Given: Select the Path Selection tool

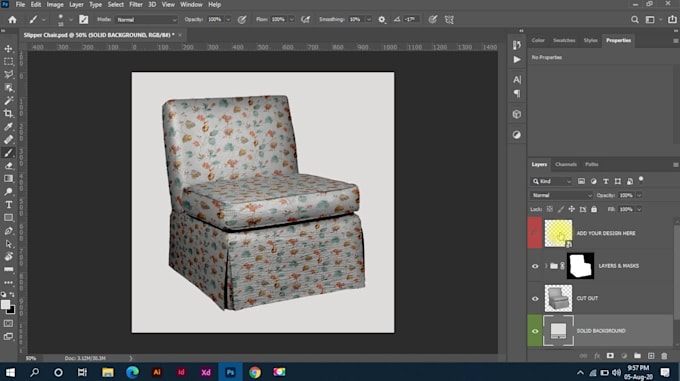Looking at the screenshot, I should pyautogui.click(x=8, y=244).
